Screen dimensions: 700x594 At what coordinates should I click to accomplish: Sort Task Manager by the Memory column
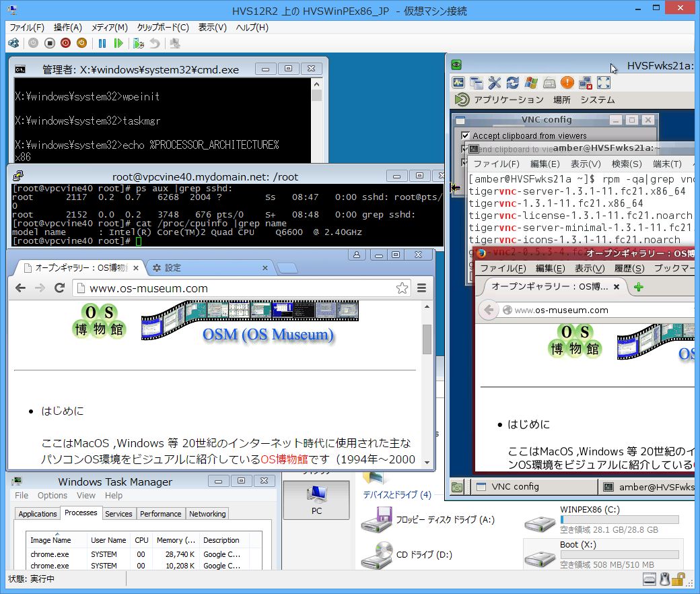(x=176, y=540)
